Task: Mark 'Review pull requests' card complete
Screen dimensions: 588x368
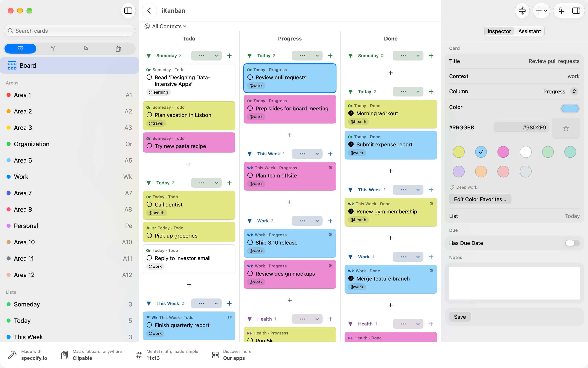Action: (250, 77)
